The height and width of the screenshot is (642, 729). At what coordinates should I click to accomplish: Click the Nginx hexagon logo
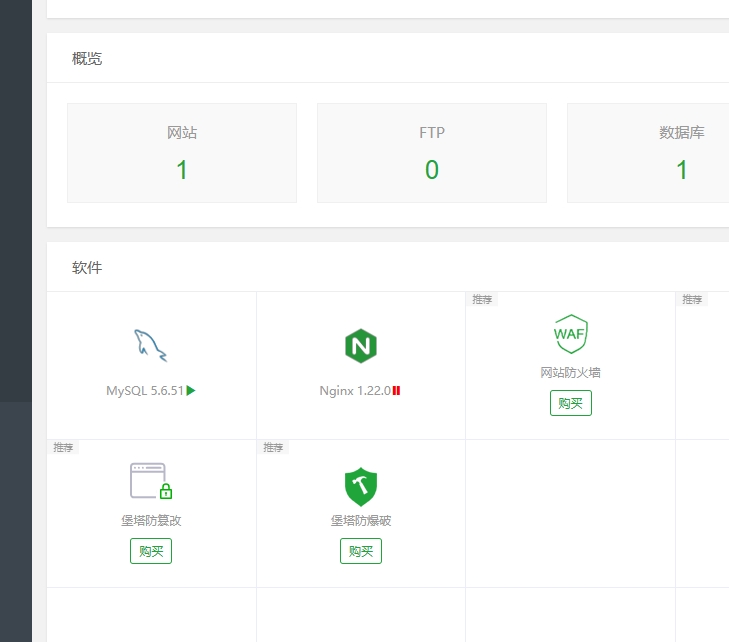coord(361,346)
